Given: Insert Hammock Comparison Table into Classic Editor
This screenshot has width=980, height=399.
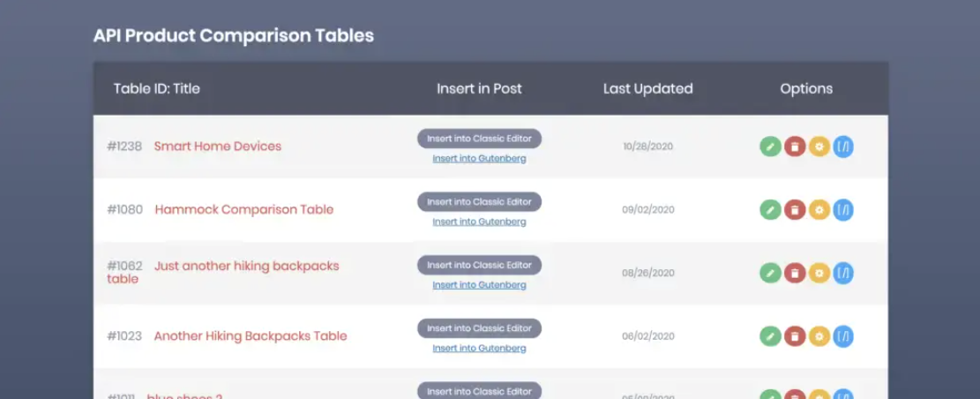Looking at the screenshot, I should click(479, 202).
